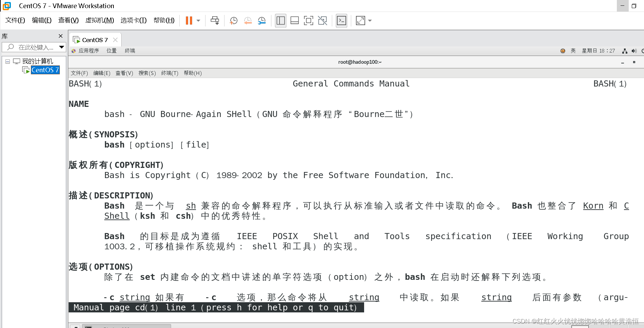Take a snapshot of this virtual machine
The width and height of the screenshot is (644, 328).
[233, 21]
